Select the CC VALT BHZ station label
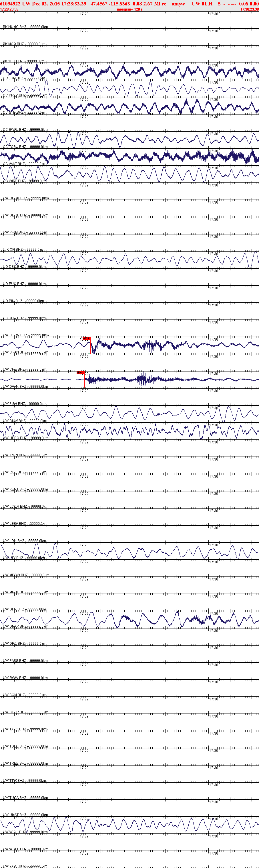 [25, 164]
